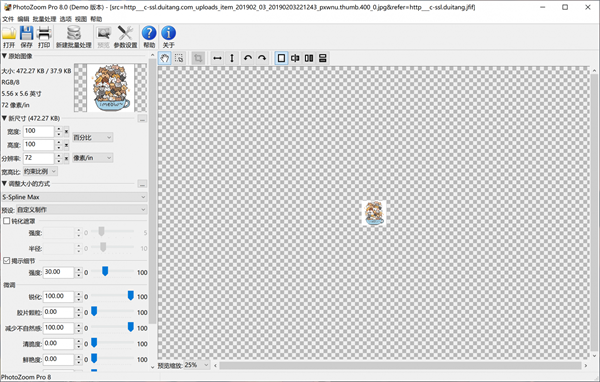Open the S-Spline Max method dropdown
Image resolution: width=600 pixels, height=382 pixels.
74,197
